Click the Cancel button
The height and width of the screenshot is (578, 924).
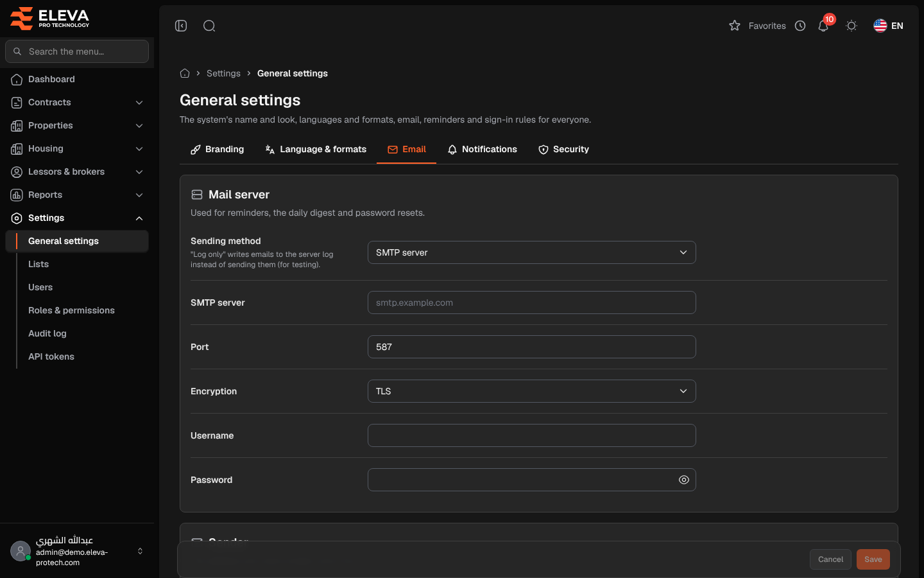click(x=830, y=559)
